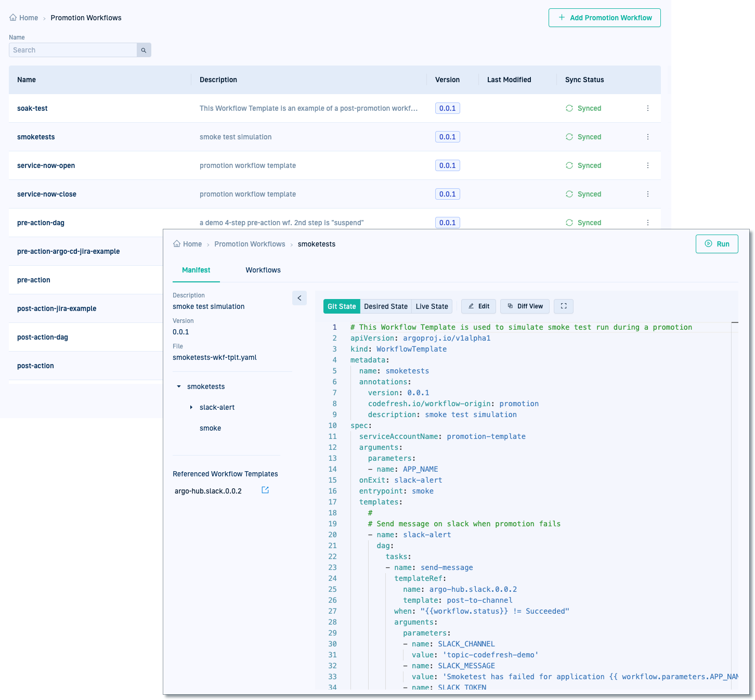Open the Workflows tab
This screenshot has height=700, width=755.
point(263,270)
